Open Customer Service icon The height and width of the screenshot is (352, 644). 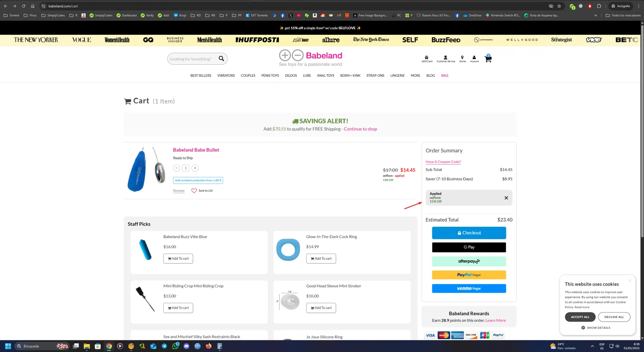pyautogui.click(x=446, y=59)
